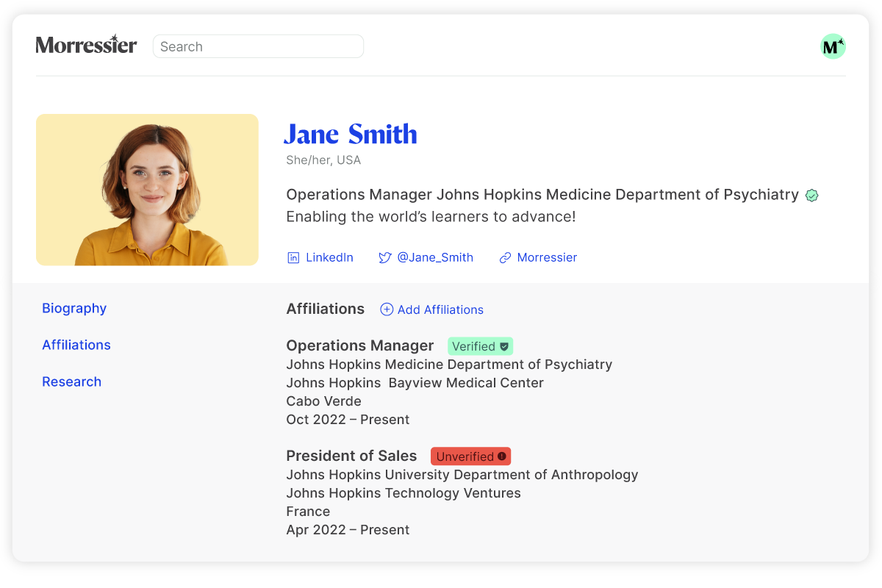Go to the Affiliations section in sidebar
Image resolution: width=882 pixels, height=588 pixels.
(76, 345)
